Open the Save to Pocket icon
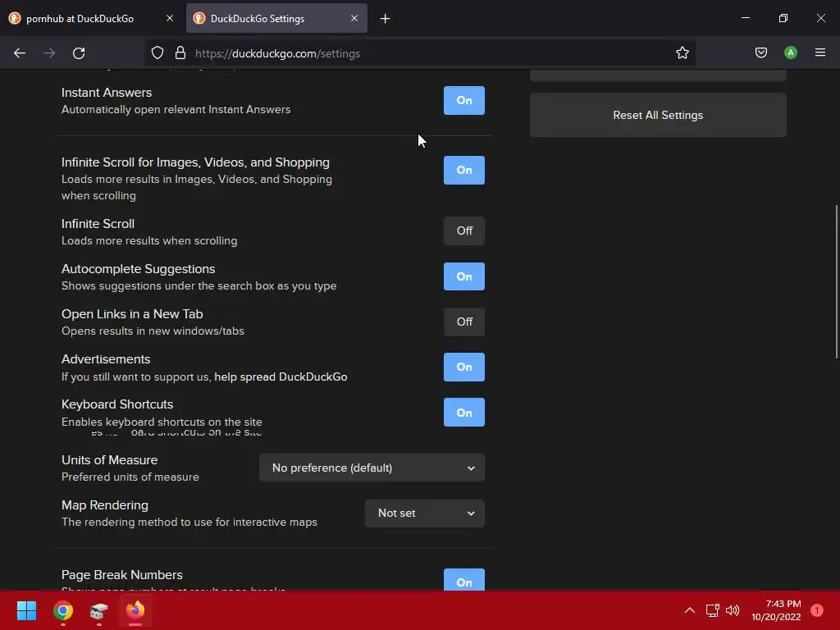840x630 pixels. coord(761,52)
